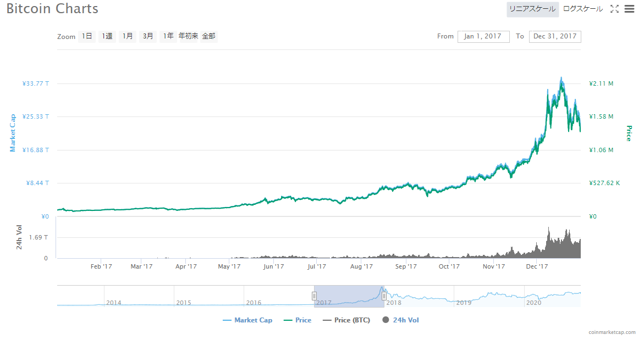Zoom chart to 1日
Image resolution: width=644 pixels, height=340 pixels.
(87, 36)
